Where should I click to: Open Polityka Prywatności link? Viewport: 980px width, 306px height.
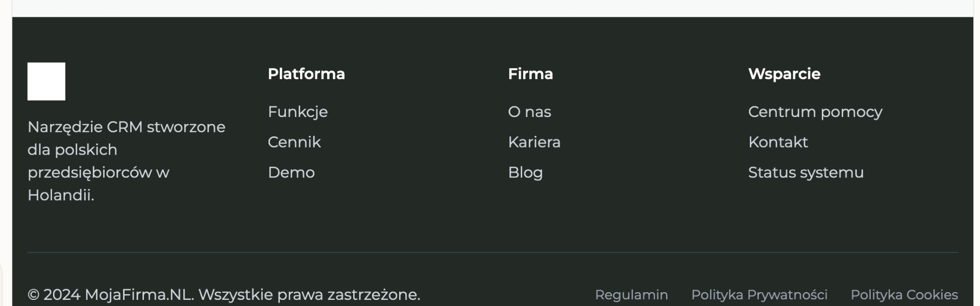click(x=759, y=295)
